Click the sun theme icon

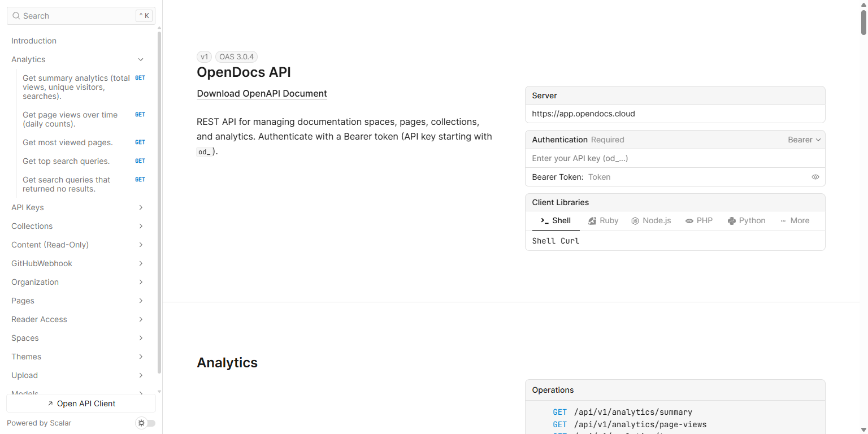(x=141, y=423)
